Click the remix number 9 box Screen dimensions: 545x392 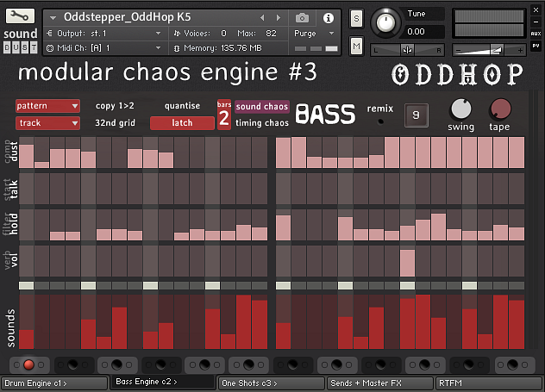416,115
